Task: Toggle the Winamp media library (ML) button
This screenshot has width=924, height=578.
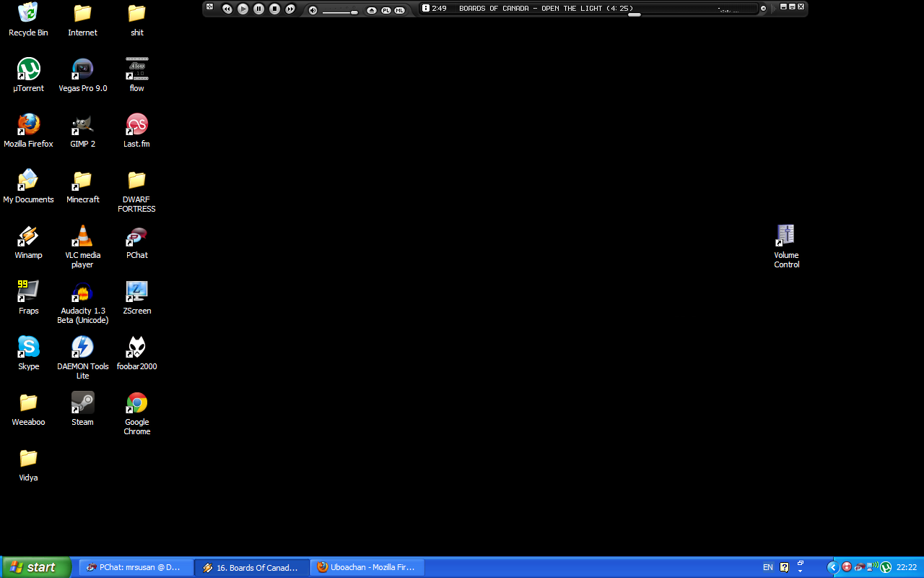Action: pos(400,10)
